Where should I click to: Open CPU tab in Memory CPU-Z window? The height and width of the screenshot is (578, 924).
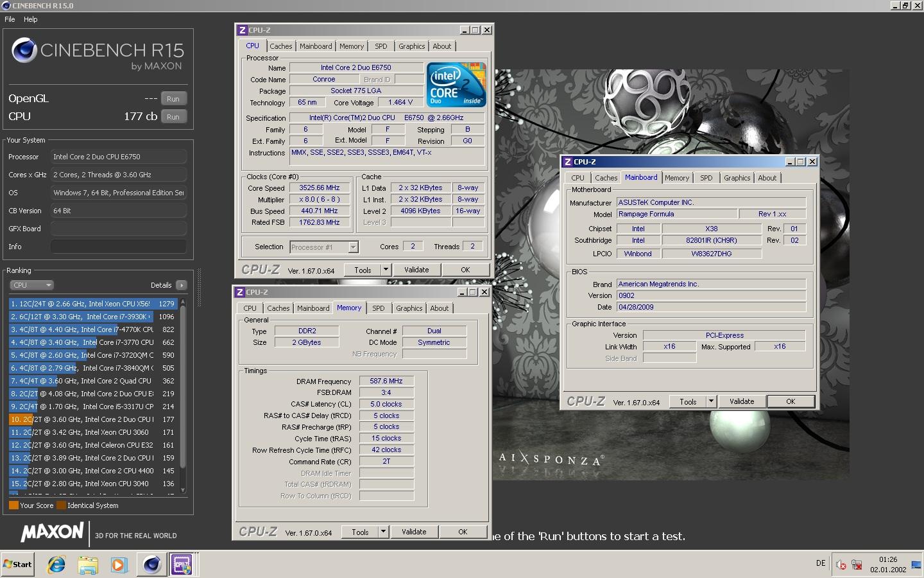tap(250, 308)
